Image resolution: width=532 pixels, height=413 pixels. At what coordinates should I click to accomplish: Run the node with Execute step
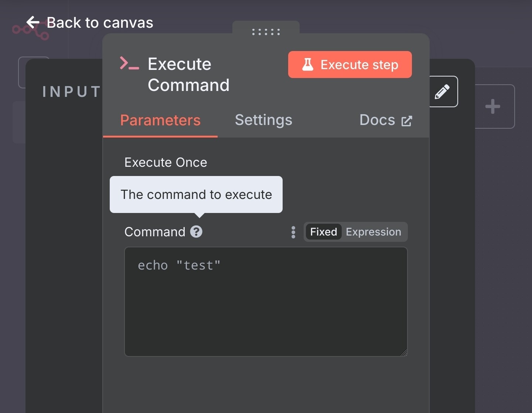point(350,65)
